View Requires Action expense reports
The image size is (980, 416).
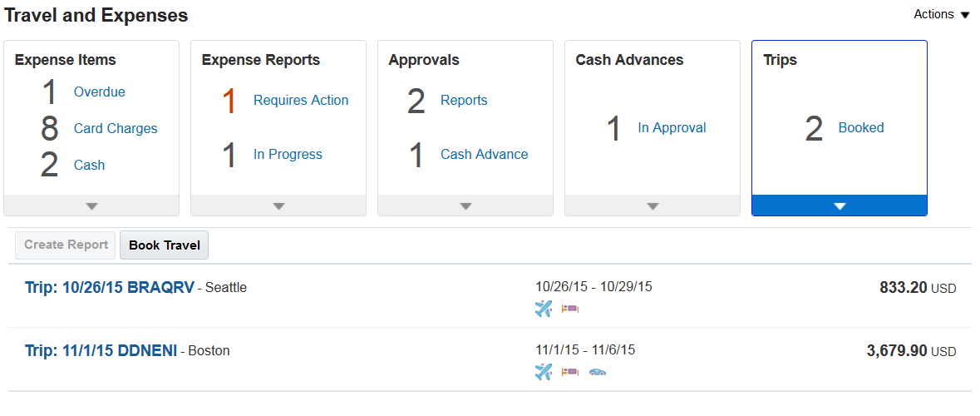[301, 101]
